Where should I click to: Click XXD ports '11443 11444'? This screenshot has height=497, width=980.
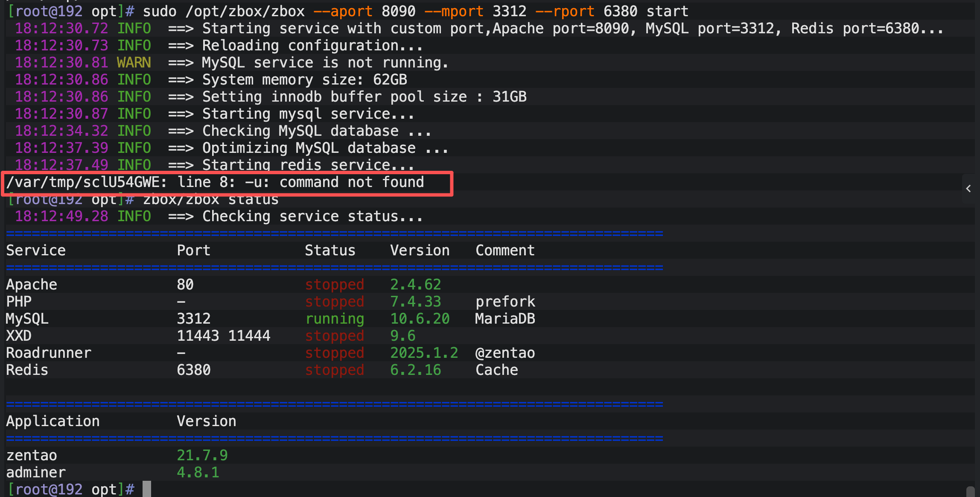(223, 336)
